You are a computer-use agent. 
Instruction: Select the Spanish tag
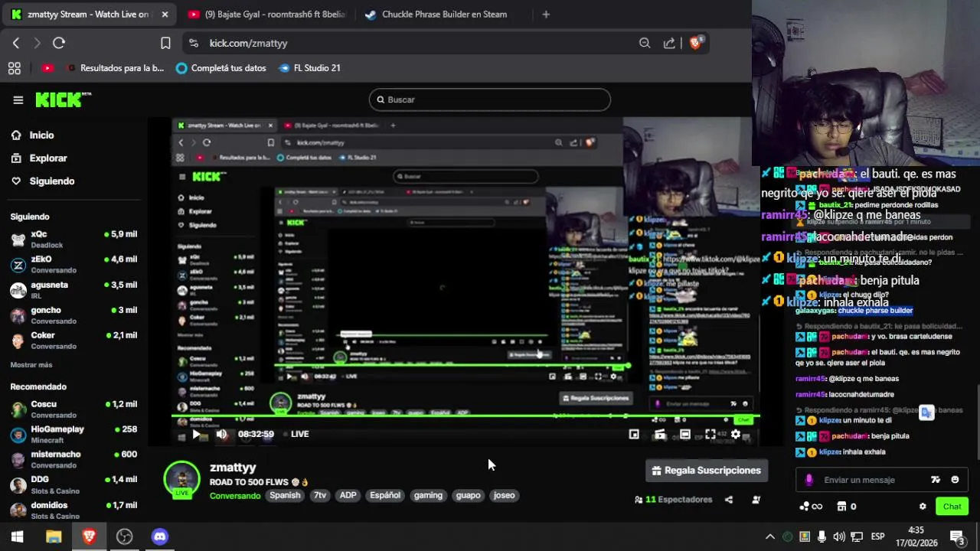pos(285,495)
